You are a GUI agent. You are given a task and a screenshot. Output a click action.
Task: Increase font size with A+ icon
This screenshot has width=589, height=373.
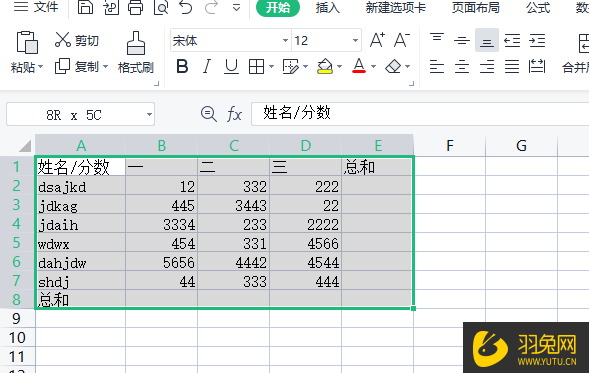pos(377,40)
